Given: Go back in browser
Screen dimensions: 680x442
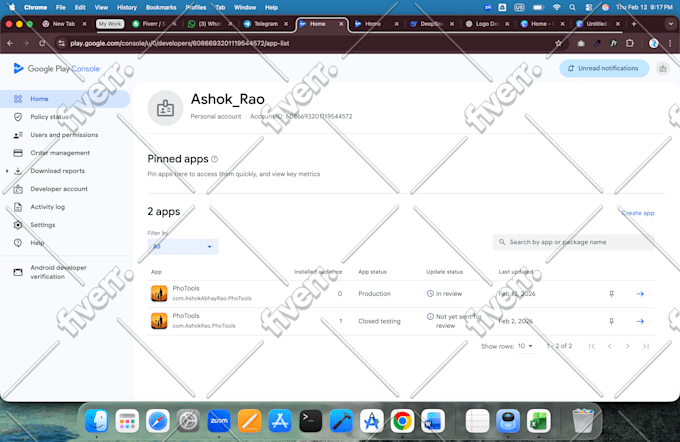Looking at the screenshot, I should 10,43.
